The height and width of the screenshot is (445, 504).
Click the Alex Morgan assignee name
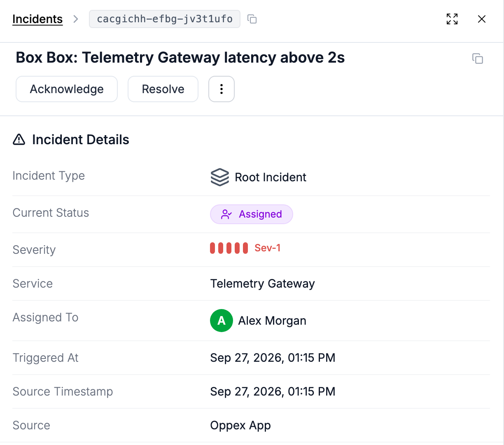pos(272,321)
